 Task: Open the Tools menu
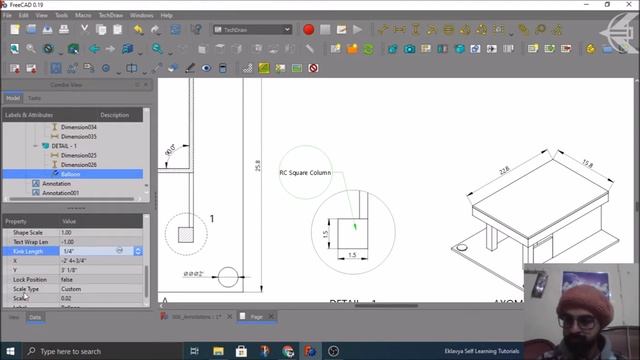[62, 16]
